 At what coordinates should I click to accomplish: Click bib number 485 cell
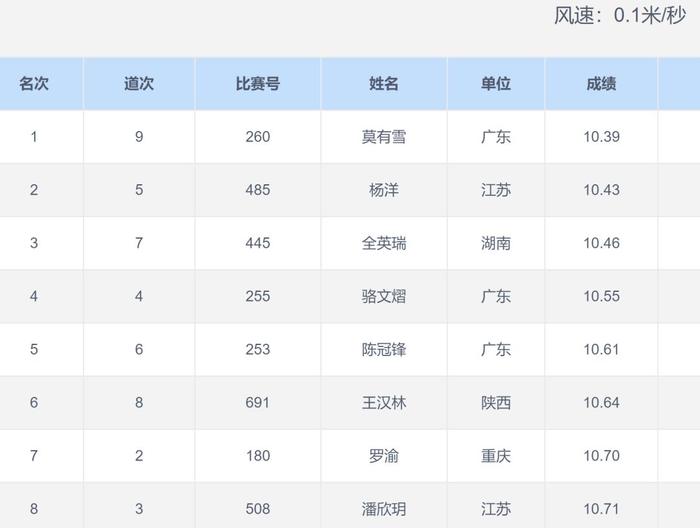[258, 190]
